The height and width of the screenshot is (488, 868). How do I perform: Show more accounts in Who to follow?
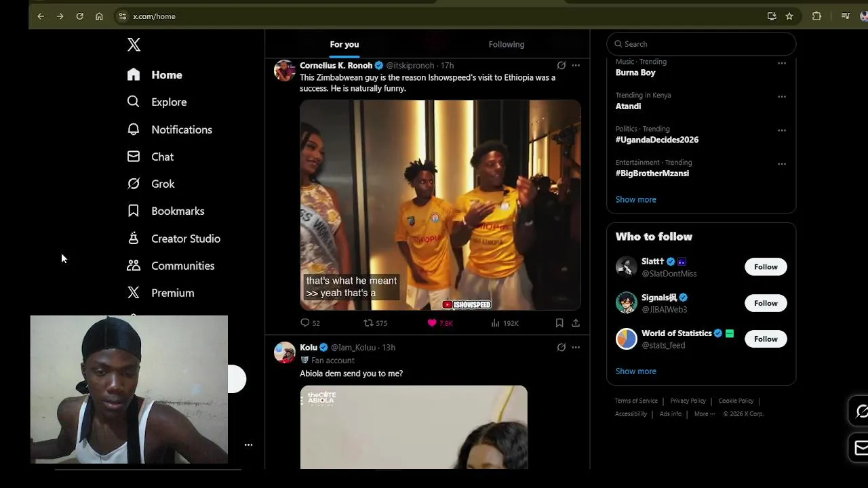635,371
